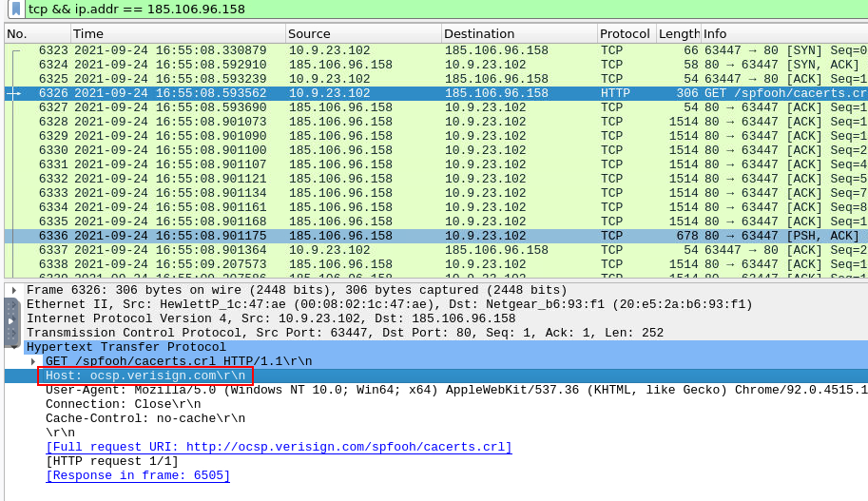This screenshot has width=868, height=501.
Task: Select the Connection: Close header
Action: click(123, 404)
